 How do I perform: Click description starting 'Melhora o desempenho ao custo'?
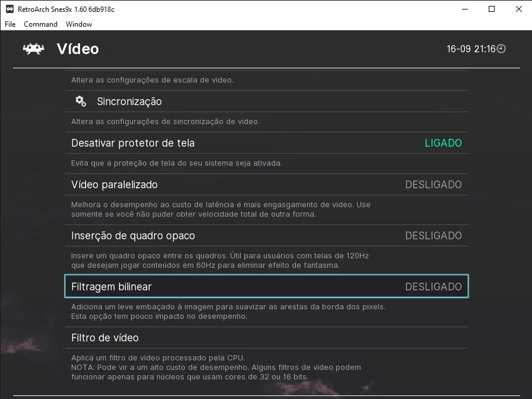coord(221,209)
